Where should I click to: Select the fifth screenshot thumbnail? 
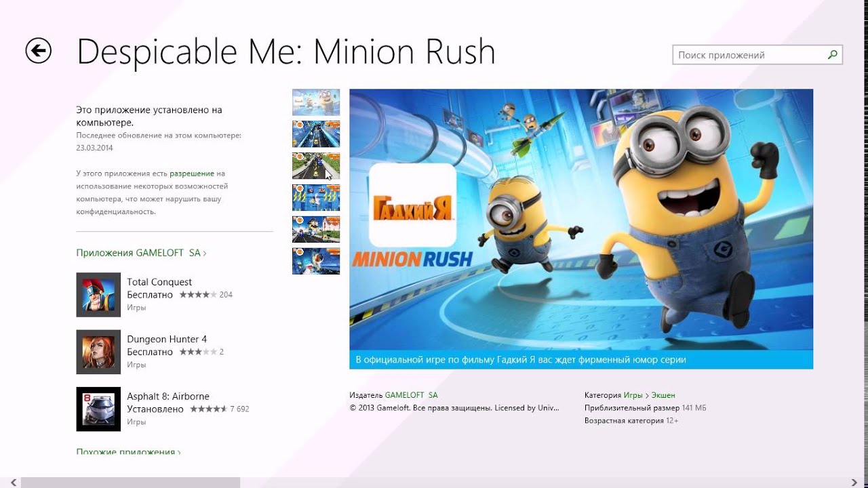[x=316, y=229]
